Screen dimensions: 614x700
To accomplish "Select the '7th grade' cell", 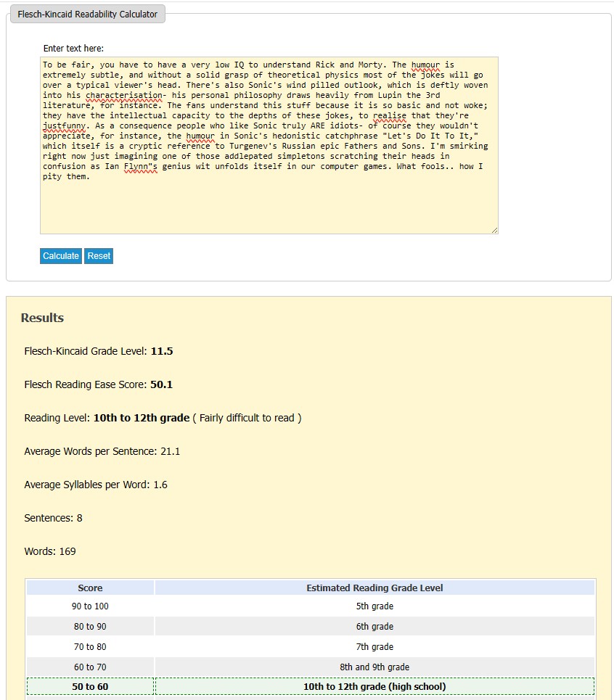I will (374, 646).
